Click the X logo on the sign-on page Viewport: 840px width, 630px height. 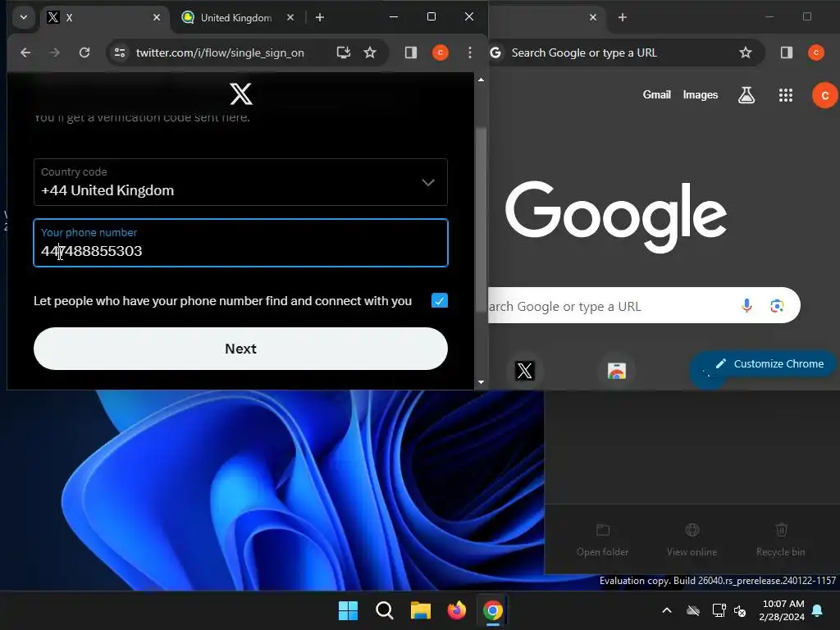[241, 94]
